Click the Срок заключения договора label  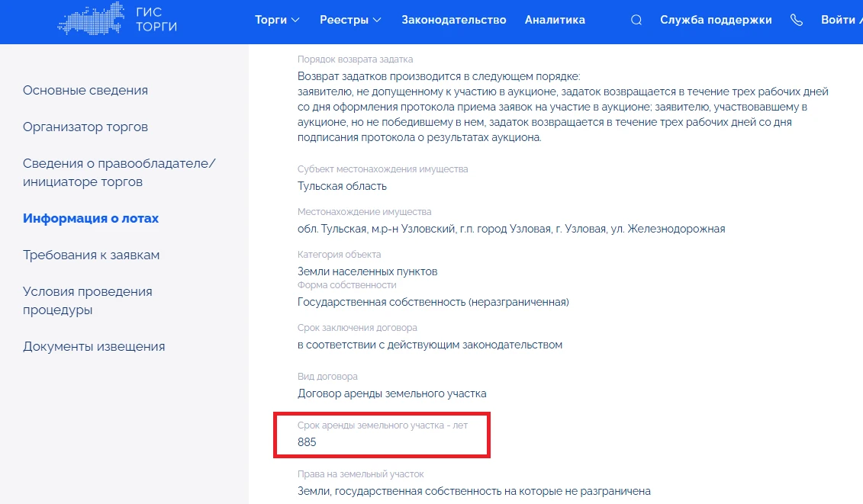[x=357, y=327]
